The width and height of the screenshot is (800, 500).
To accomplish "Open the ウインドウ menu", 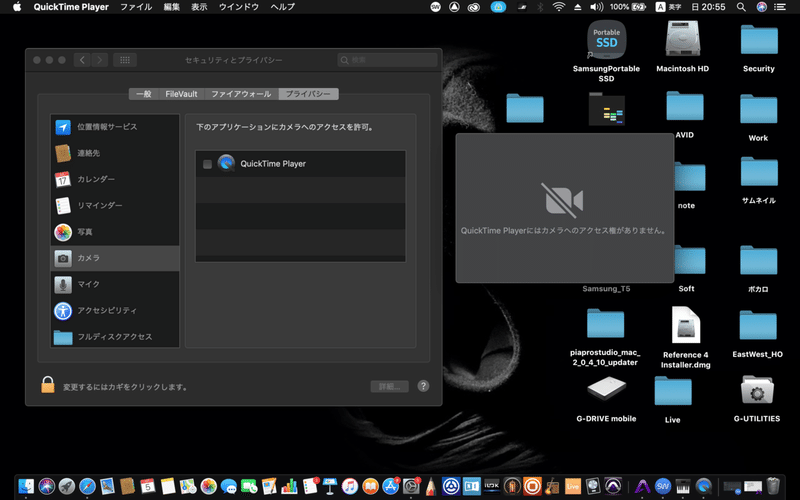I will [238, 7].
